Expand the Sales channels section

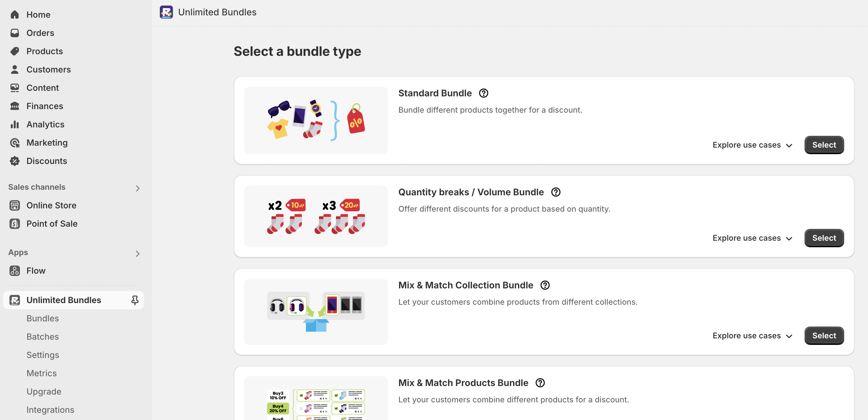138,188
